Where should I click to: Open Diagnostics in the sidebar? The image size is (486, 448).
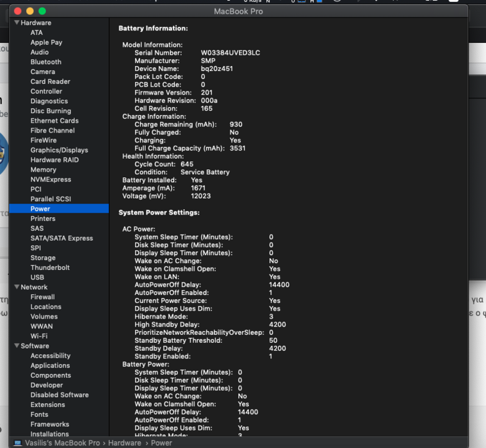pyautogui.click(x=49, y=101)
